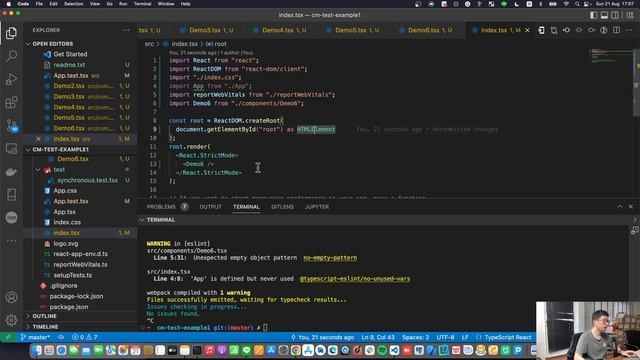The width and height of the screenshot is (640, 360).
Task: Change indentation via Spaces: 2
Action: tap(416, 337)
